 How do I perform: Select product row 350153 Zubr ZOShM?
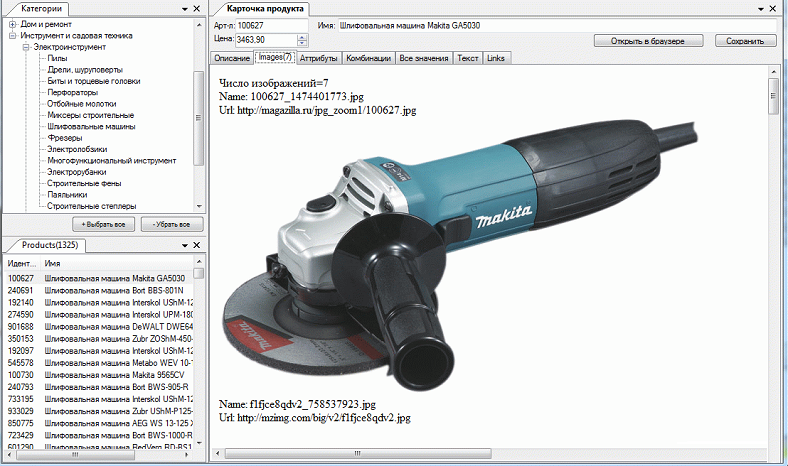98,339
